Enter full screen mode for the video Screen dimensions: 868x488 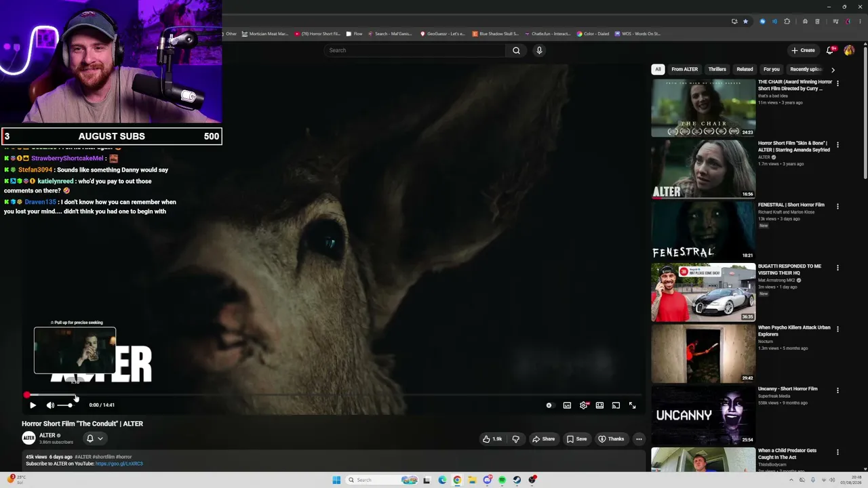pyautogui.click(x=632, y=405)
